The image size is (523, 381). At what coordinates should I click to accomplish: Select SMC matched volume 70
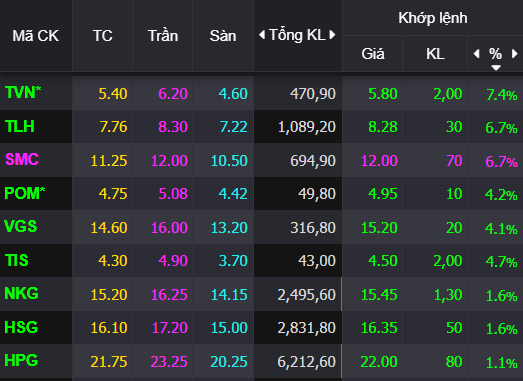pos(454,161)
